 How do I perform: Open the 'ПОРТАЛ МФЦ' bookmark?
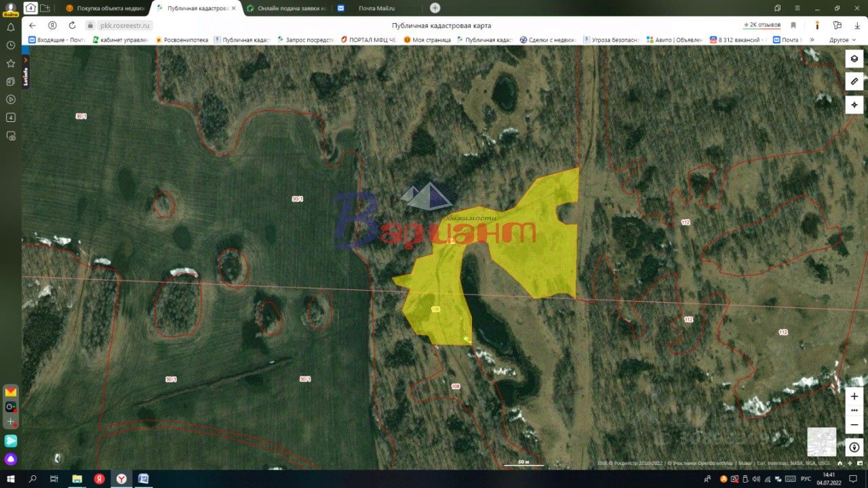point(369,40)
